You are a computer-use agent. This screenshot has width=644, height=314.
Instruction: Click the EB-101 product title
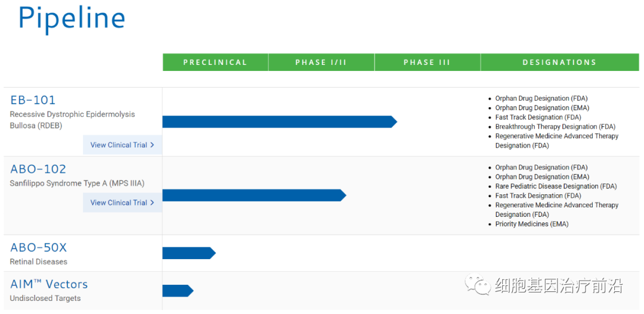point(33,100)
